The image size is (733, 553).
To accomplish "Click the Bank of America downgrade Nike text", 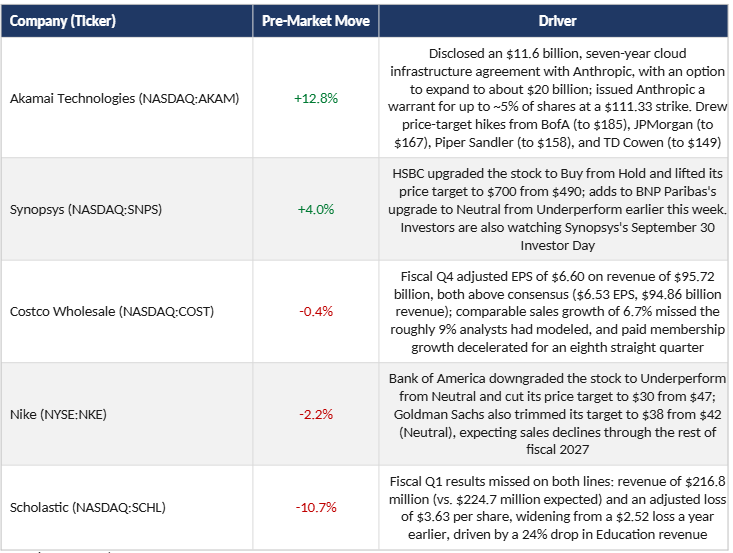I will 557,414.
